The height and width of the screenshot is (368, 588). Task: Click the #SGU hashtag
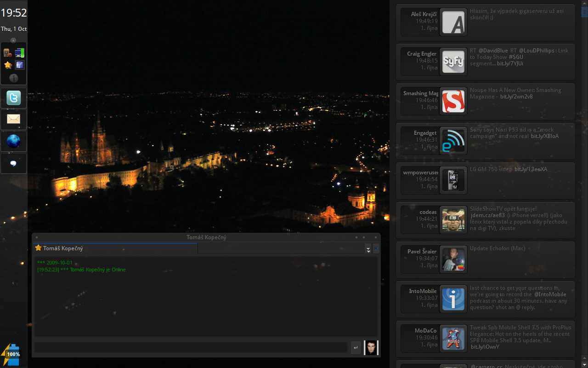tap(516, 57)
